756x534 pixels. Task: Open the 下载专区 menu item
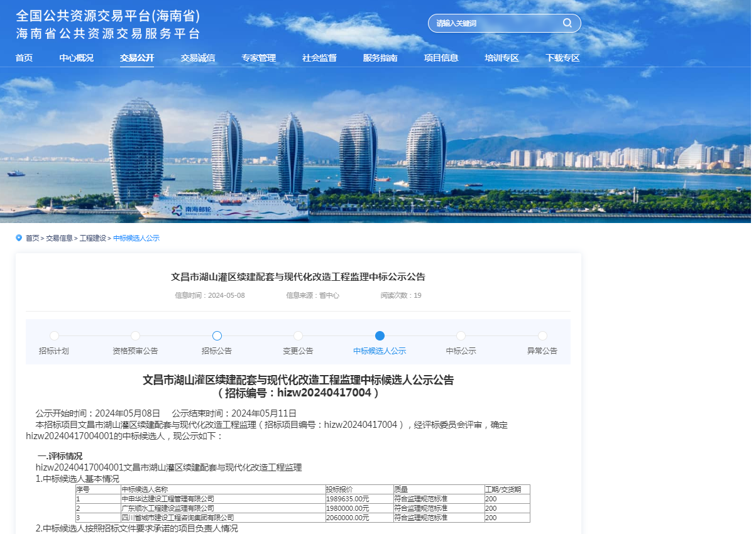pyautogui.click(x=562, y=58)
